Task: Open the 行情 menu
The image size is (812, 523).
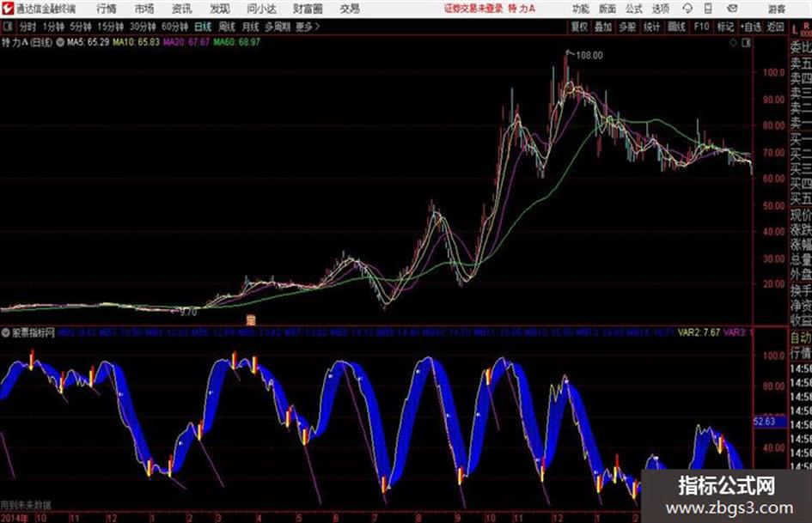Action: point(107,9)
